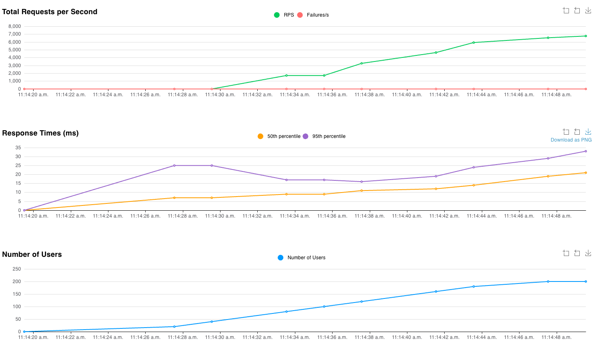
Task: Download Number of Users chart as PNG
Action: pyautogui.click(x=588, y=253)
